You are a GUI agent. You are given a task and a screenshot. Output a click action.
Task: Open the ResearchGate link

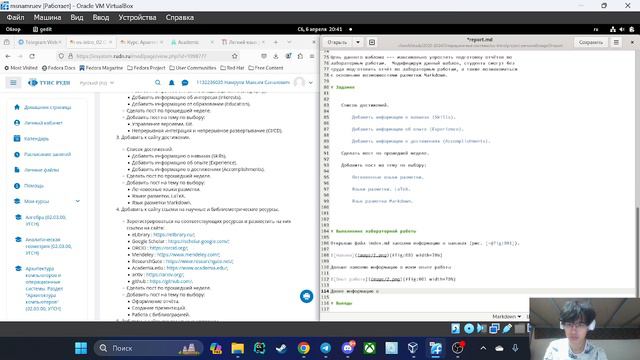(x=199, y=261)
